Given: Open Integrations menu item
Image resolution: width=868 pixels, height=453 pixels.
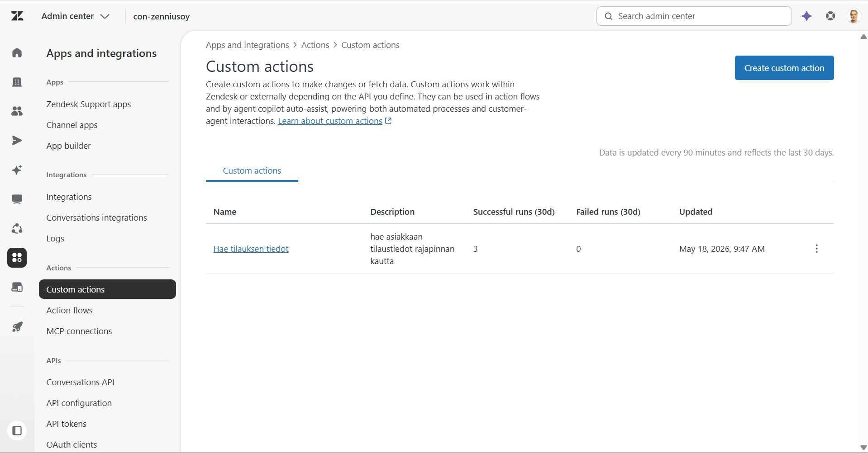Looking at the screenshot, I should coord(69,197).
